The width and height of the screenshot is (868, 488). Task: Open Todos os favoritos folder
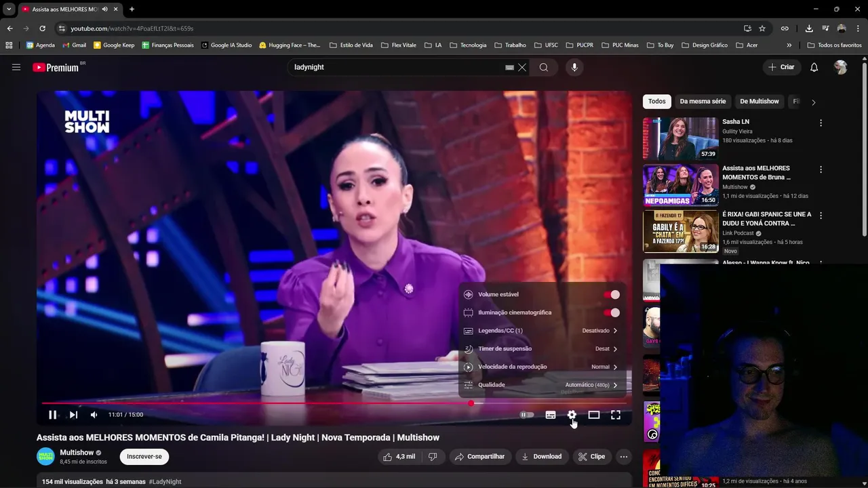coord(834,45)
